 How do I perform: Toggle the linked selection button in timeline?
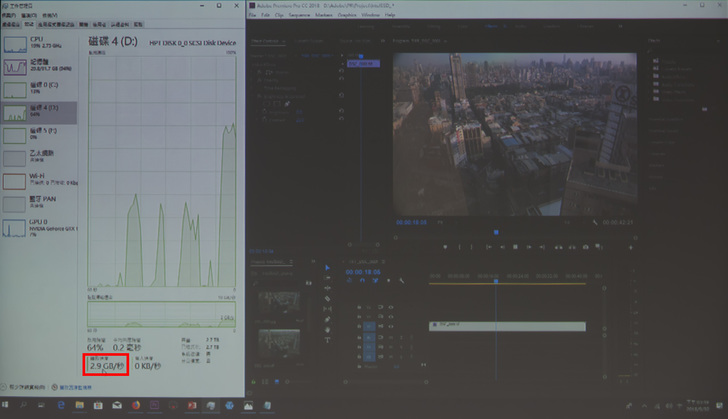coord(373,281)
